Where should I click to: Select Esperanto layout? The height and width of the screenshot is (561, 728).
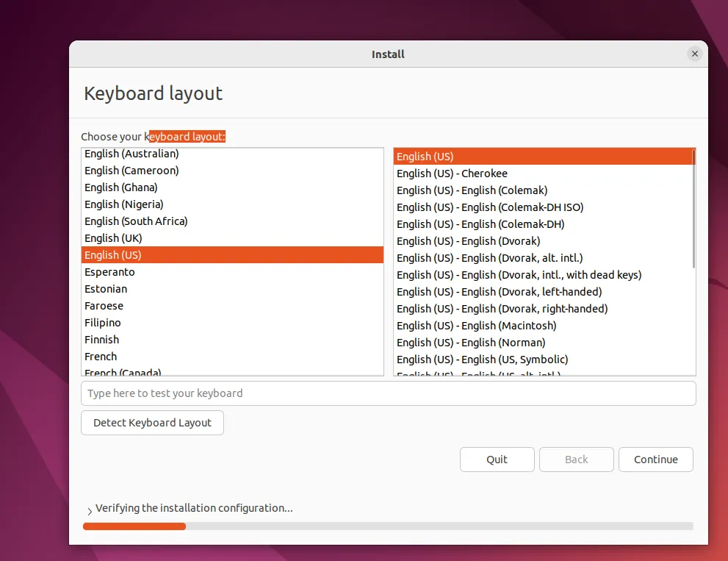coord(232,272)
